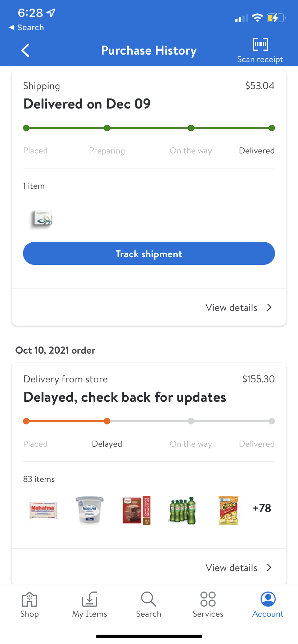This screenshot has height=644, width=298.
Task: Open the Scan receipt barcode icon
Action: coord(260,45)
